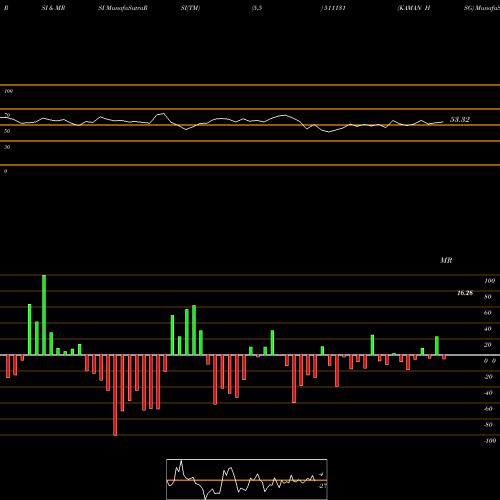
Task: Click the MR label above the bar chart
Action: (446, 260)
